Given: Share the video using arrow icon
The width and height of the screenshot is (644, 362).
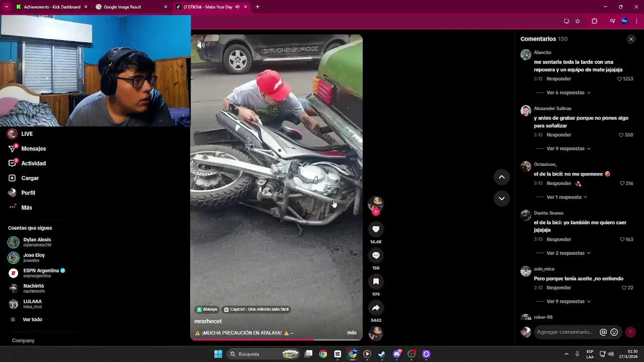Looking at the screenshot, I should click(376, 308).
